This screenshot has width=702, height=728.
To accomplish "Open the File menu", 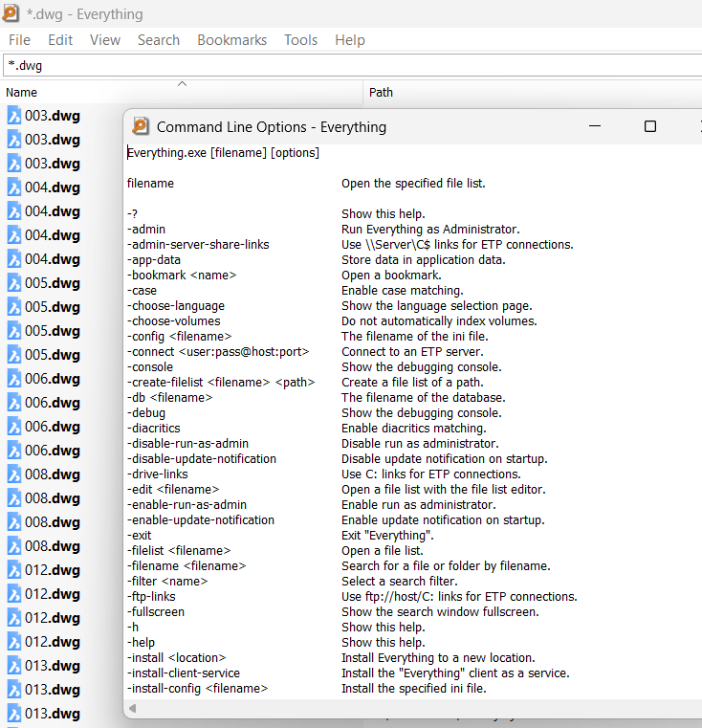I will (x=19, y=40).
